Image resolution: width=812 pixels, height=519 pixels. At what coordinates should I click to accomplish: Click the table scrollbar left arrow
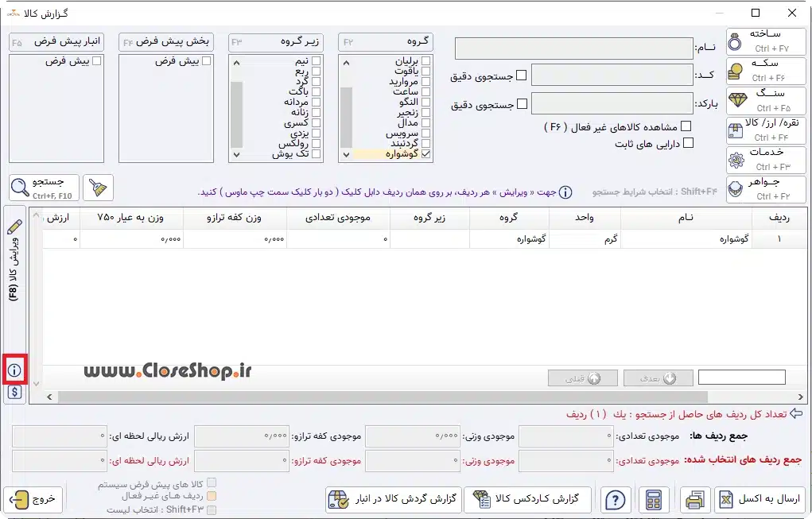click(x=49, y=397)
